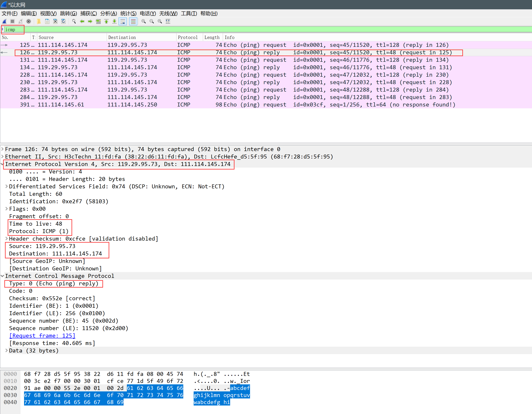Open the 电话(Y) menu
The image size is (532, 414).
148,13
